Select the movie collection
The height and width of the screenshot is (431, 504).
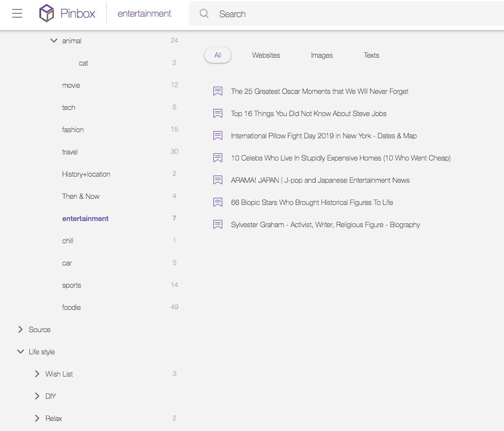tap(71, 85)
